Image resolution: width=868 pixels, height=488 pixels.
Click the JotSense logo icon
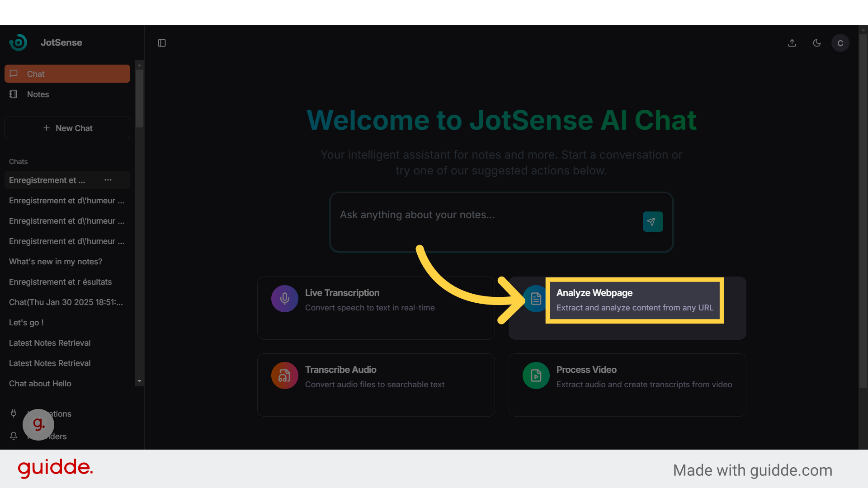pos(18,42)
